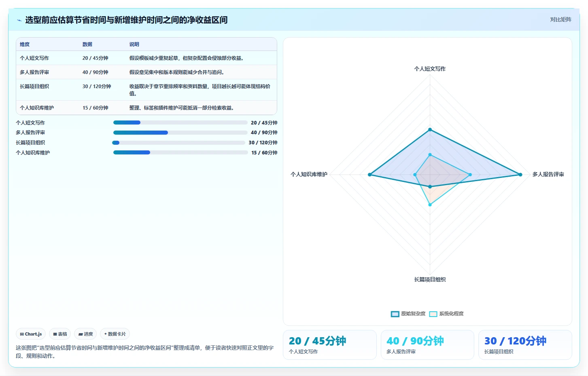Click the 系统化程度 legend color box
Screen dimensions: 588x376
click(433, 314)
